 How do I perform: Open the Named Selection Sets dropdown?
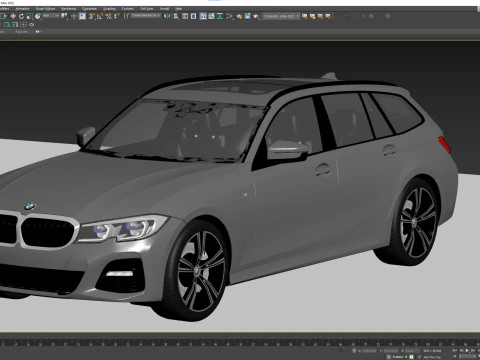146,16
